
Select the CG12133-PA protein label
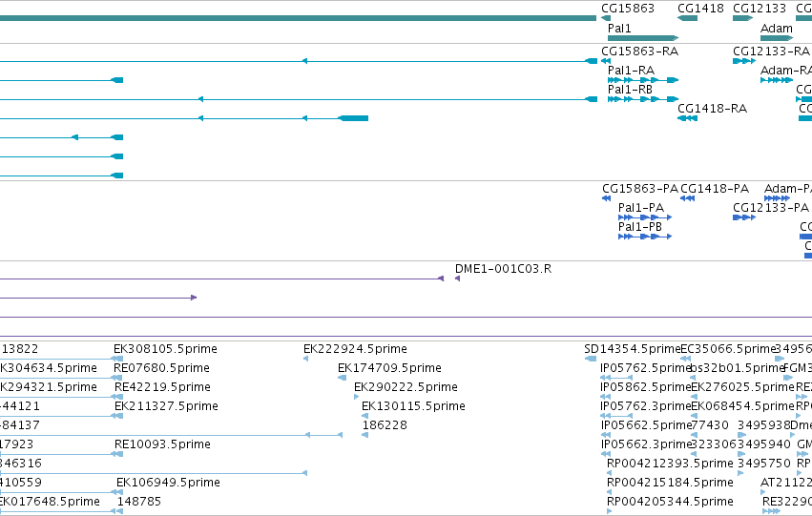pos(771,208)
